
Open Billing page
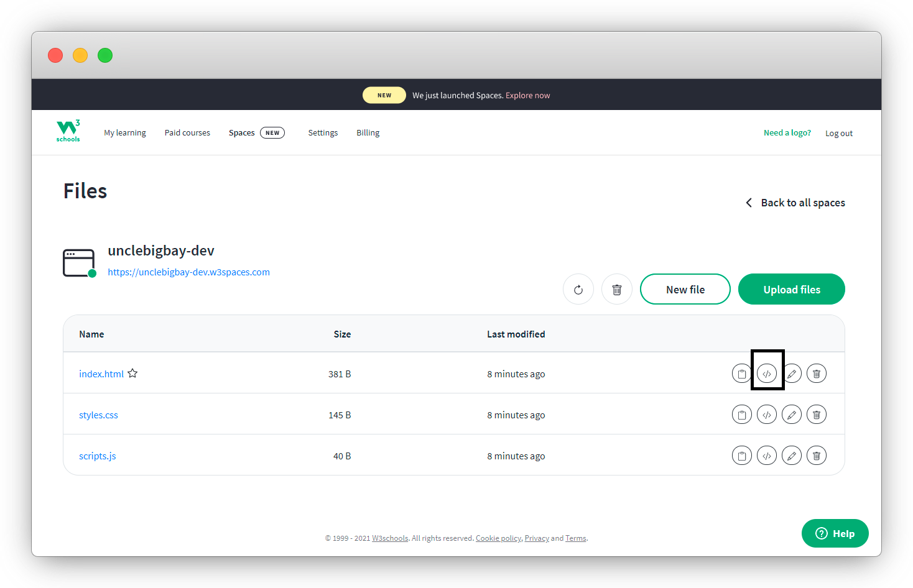[368, 133]
